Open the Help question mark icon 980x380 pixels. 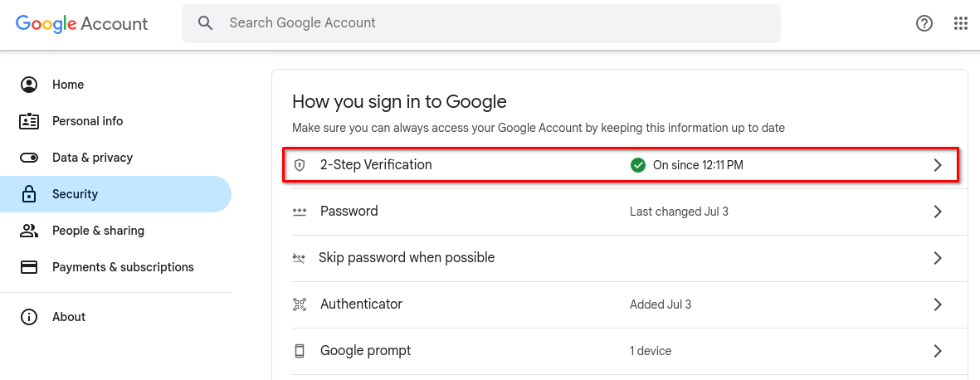pyautogui.click(x=924, y=23)
